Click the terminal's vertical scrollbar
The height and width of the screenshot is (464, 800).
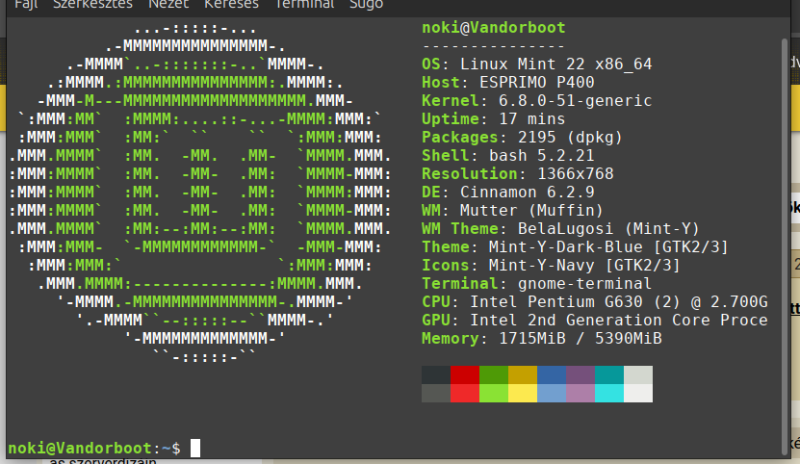pos(785,246)
